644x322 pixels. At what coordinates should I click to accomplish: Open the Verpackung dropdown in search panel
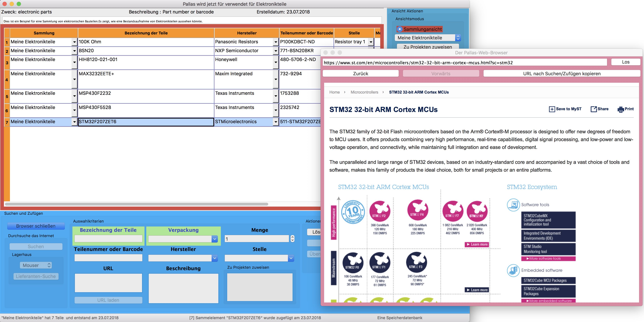[214, 239]
